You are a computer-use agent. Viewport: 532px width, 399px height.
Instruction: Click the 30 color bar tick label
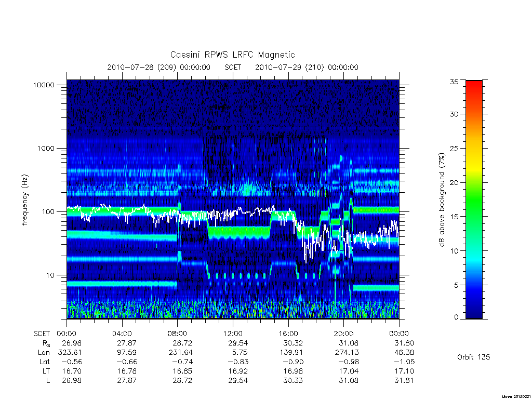454,114
